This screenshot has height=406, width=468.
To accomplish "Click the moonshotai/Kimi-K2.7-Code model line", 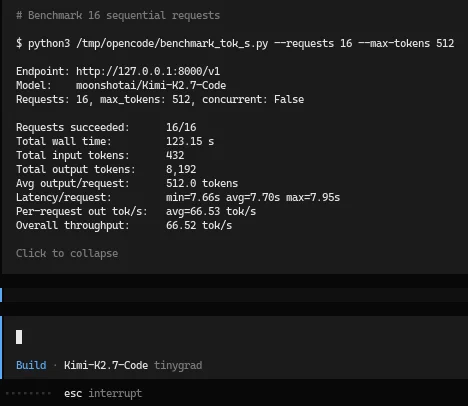I will (x=151, y=85).
